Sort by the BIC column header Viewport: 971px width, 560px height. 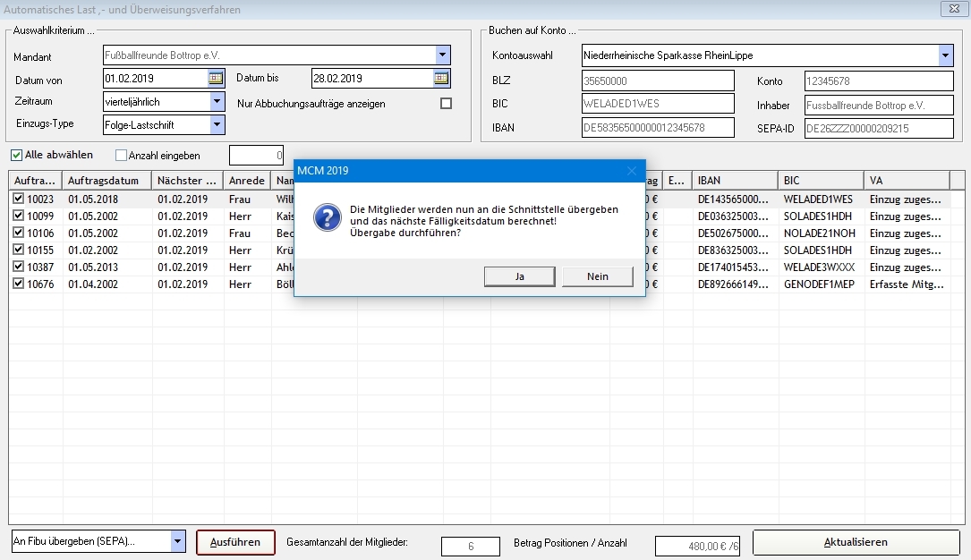pyautogui.click(x=822, y=181)
